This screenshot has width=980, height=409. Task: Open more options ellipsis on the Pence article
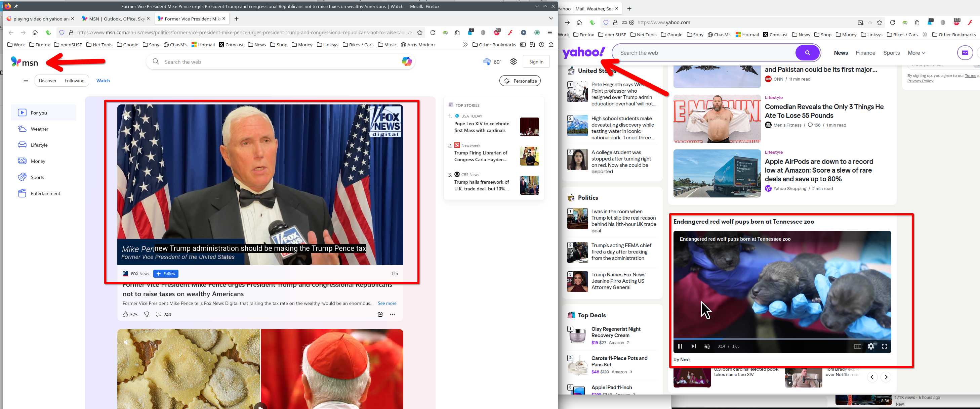[392, 314]
